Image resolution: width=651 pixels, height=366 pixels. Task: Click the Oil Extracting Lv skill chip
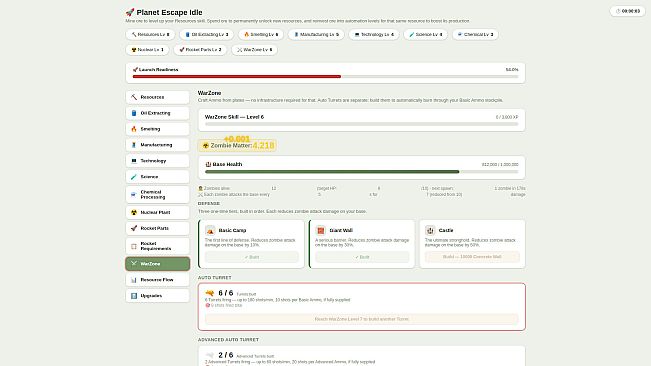tap(206, 34)
